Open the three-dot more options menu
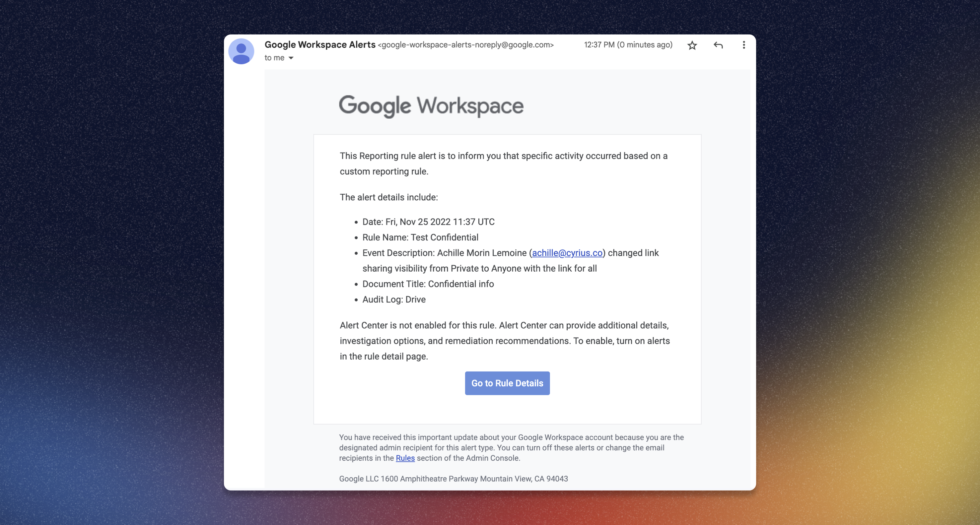This screenshot has width=980, height=525. click(744, 45)
